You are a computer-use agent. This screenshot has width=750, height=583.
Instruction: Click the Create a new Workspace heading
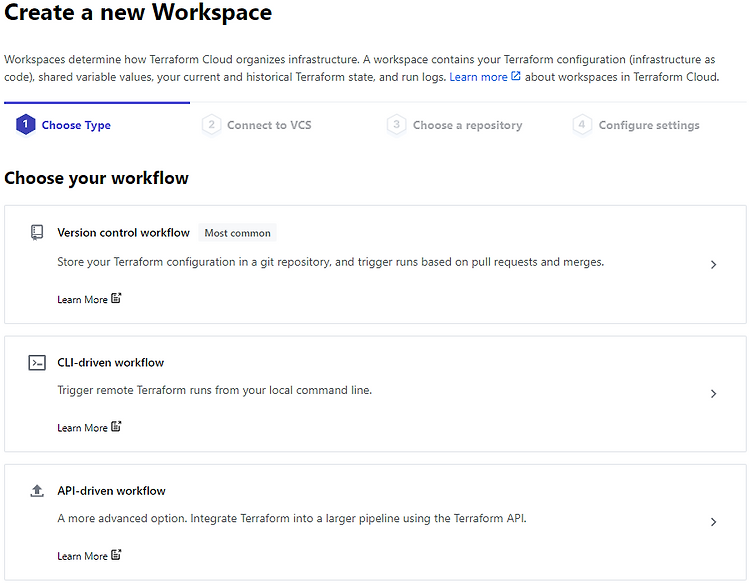tap(138, 12)
